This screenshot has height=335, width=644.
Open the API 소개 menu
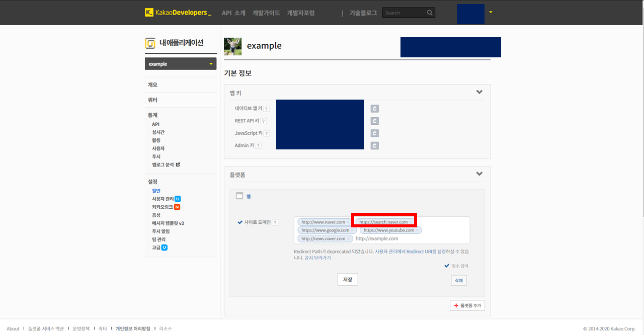click(x=233, y=13)
